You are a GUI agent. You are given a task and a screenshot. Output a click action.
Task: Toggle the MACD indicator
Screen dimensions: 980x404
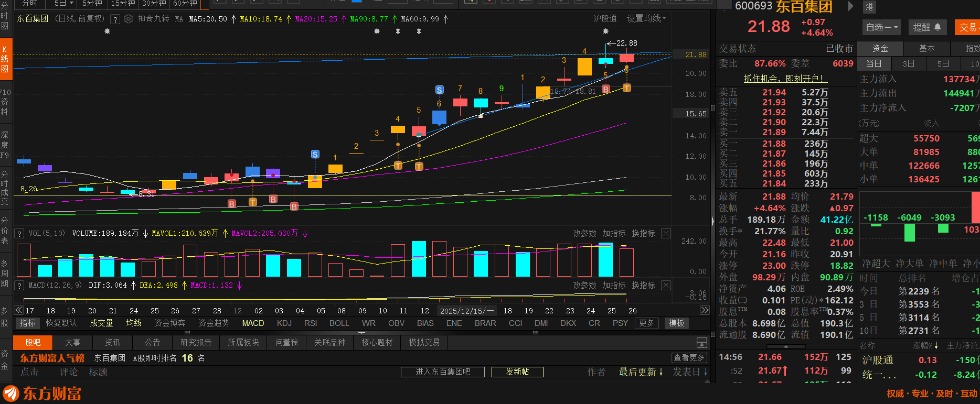pyautogui.click(x=253, y=323)
